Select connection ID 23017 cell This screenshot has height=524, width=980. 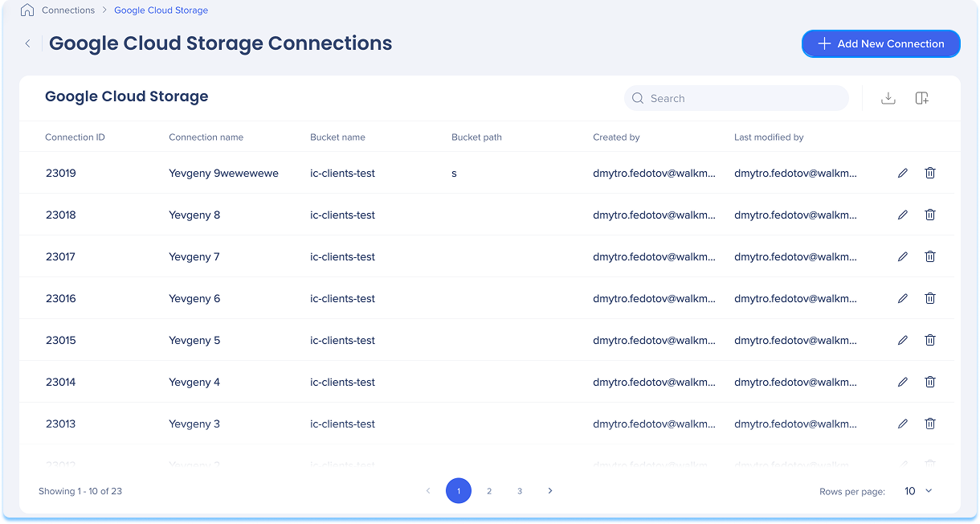coord(60,256)
